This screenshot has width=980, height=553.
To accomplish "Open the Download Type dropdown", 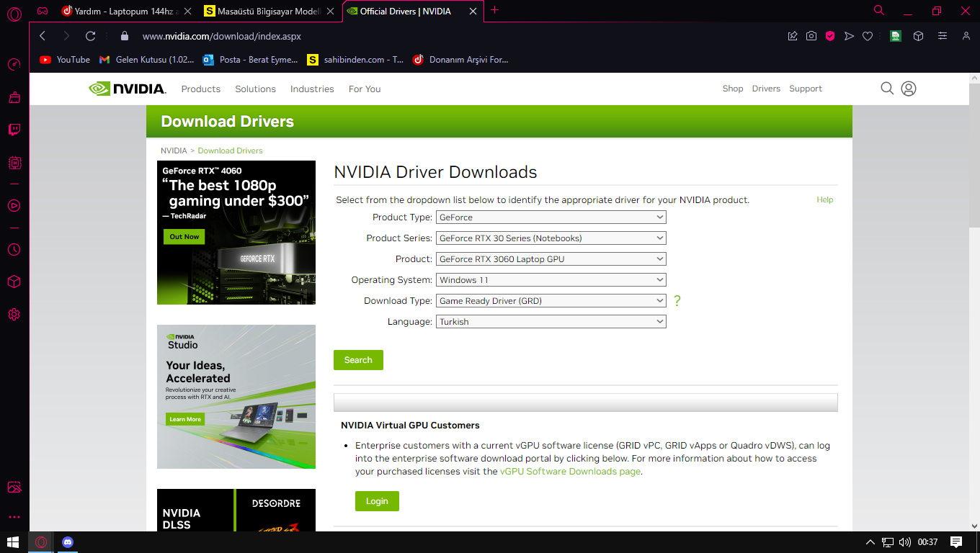I will (x=551, y=300).
